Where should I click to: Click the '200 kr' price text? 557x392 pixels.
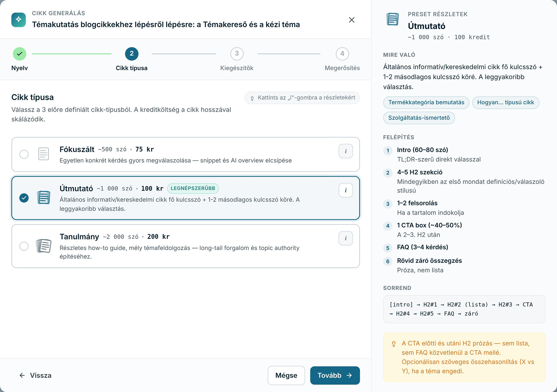tap(158, 237)
